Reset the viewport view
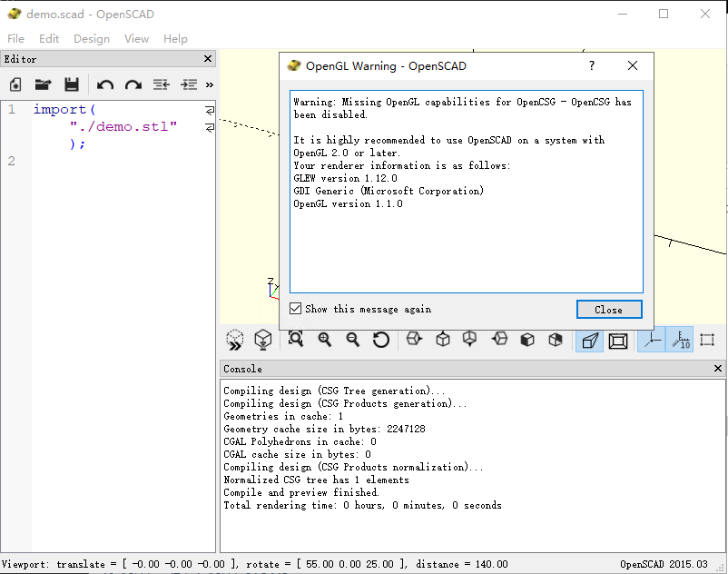The image size is (728, 574). tap(381, 339)
